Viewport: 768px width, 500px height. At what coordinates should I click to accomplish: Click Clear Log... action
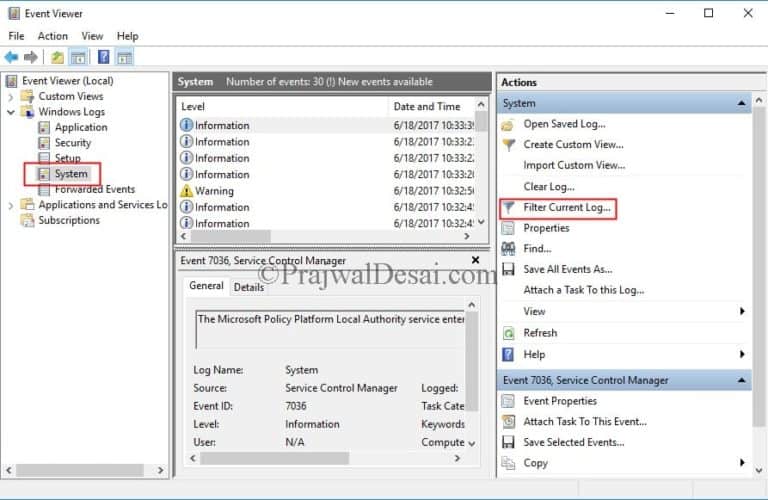549,187
